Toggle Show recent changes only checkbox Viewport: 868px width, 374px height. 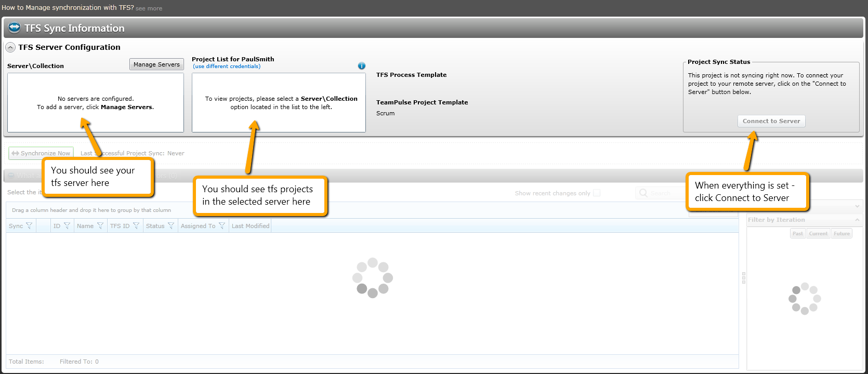[597, 193]
